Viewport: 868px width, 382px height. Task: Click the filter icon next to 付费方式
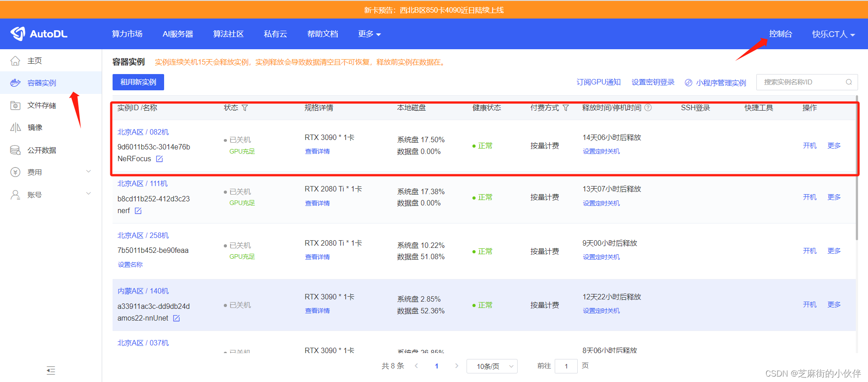tap(566, 108)
